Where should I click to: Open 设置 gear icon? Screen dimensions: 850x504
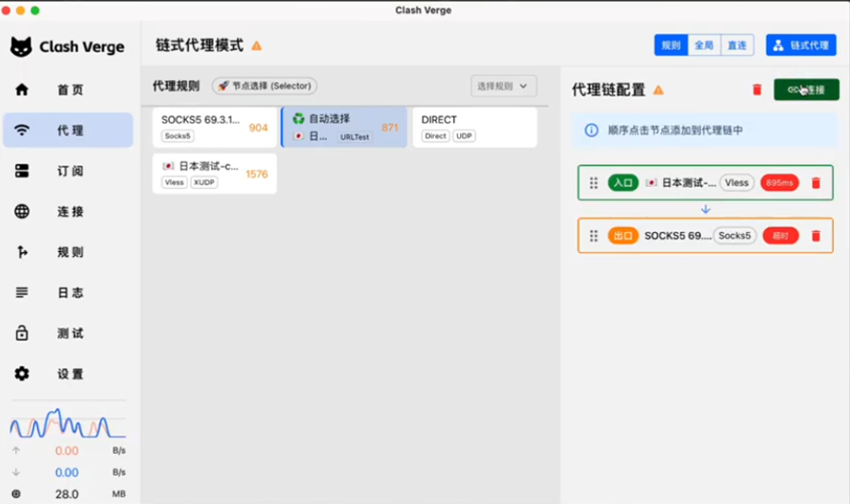[x=22, y=374]
